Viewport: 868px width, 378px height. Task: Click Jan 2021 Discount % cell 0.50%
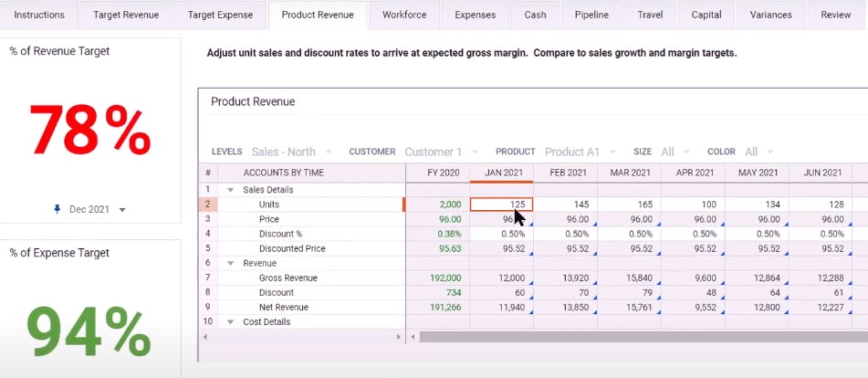[501, 234]
